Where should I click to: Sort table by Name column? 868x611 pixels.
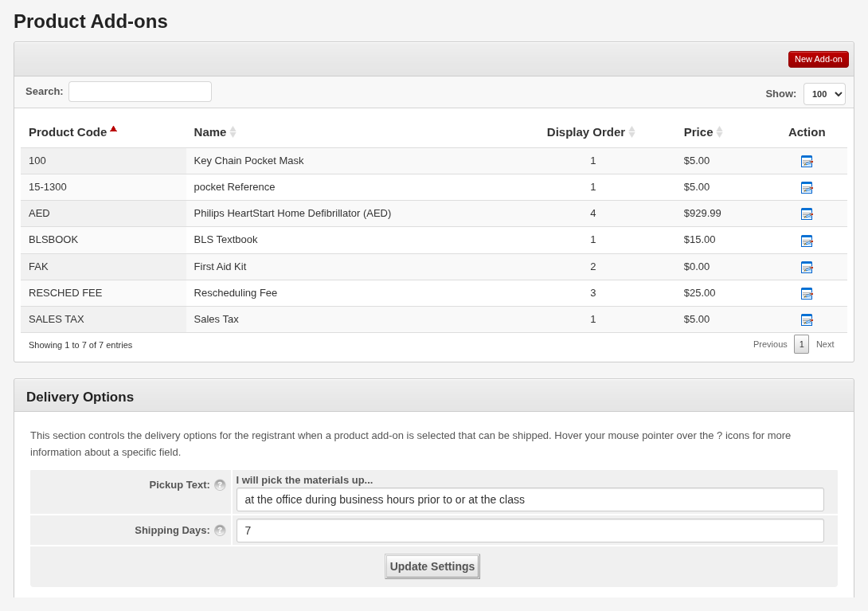210,132
